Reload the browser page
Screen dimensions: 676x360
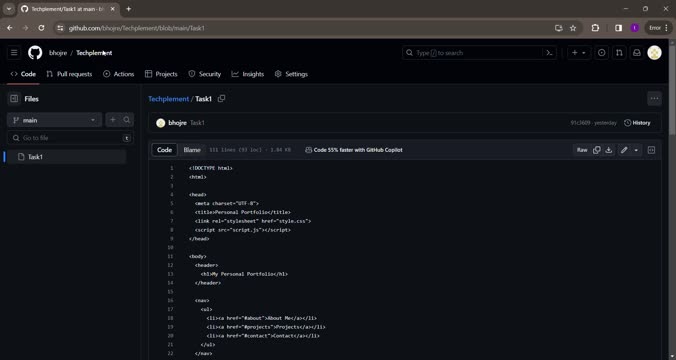tap(41, 28)
